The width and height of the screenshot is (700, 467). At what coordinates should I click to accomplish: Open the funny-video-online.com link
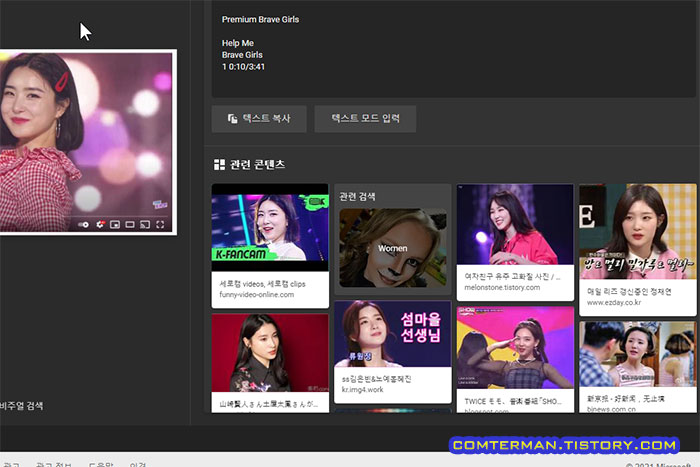pyautogui.click(x=257, y=295)
